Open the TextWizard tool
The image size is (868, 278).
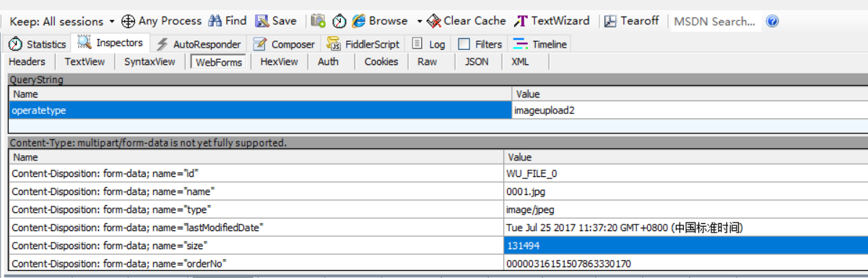552,22
